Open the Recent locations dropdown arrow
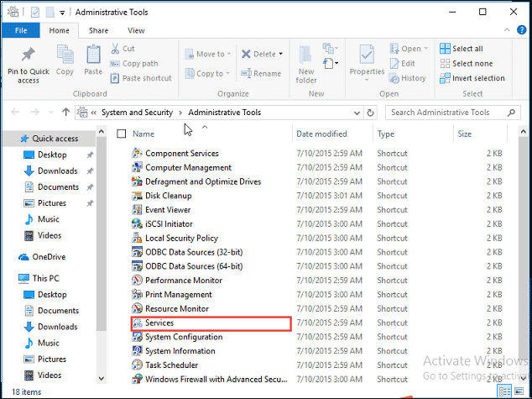 click(x=51, y=112)
